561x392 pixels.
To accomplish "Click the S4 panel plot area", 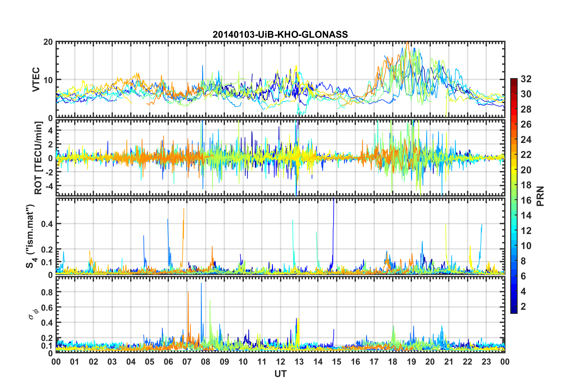I will (x=280, y=236).
